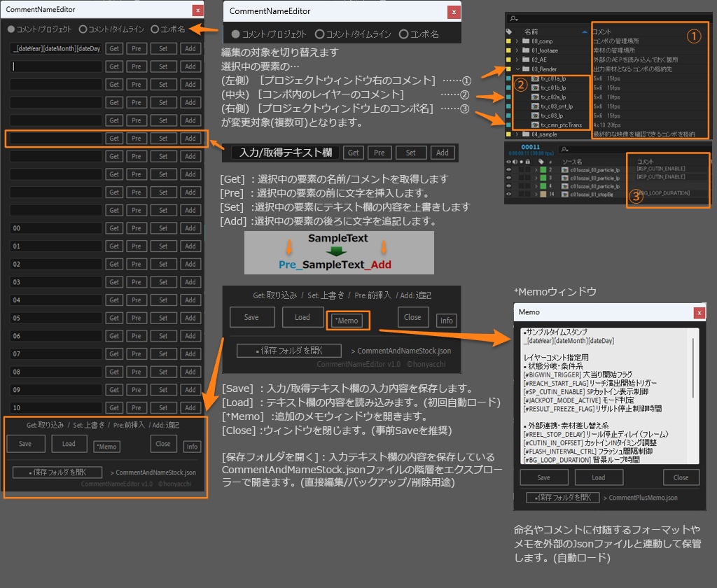Click the 04_sample folder icon
The image size is (717, 588).
(x=526, y=134)
